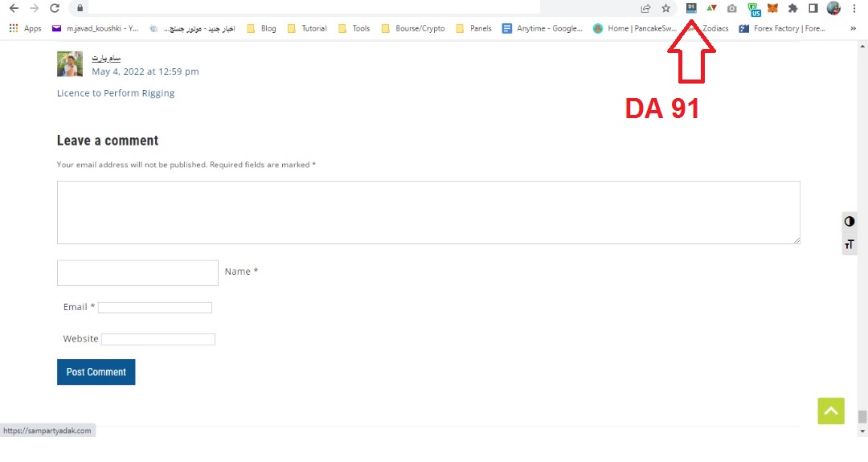Screen dimensions: 868x462
Task: Open the Apps bookmark shortcut
Action: [x=25, y=28]
